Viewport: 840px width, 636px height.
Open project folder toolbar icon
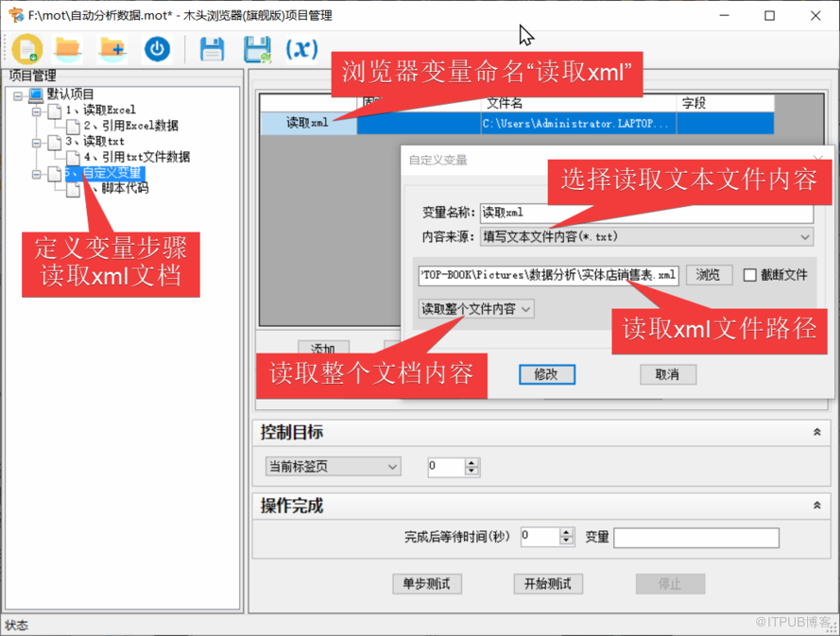(67, 49)
